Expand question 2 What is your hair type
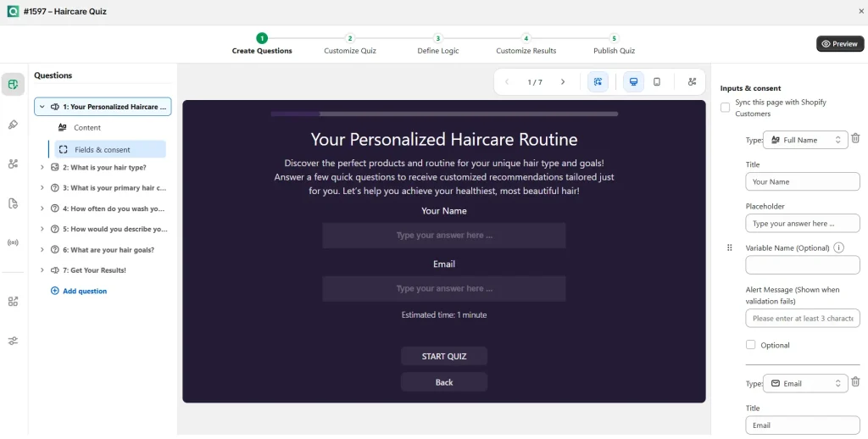The image size is (868, 439). click(x=42, y=167)
